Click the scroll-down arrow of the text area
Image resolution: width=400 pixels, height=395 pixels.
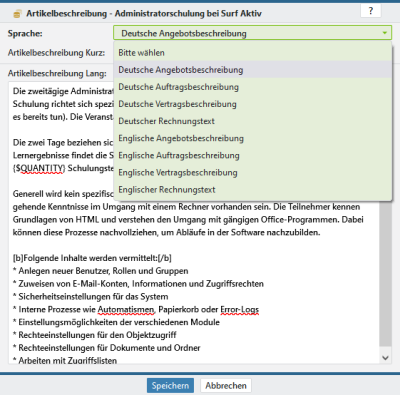[x=385, y=358]
